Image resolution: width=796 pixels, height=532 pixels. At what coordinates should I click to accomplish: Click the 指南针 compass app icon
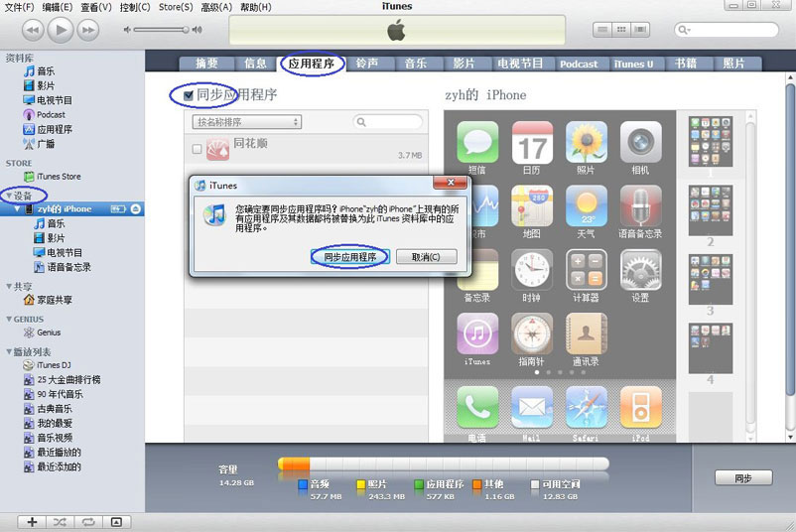(x=532, y=334)
